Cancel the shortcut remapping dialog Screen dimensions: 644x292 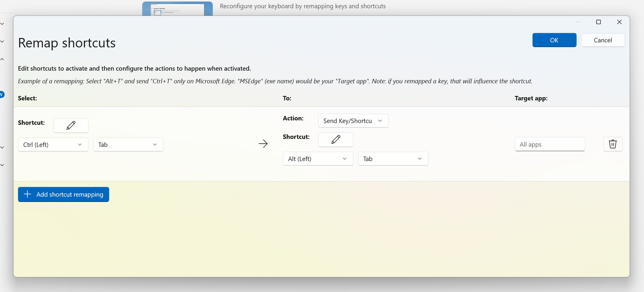pyautogui.click(x=602, y=40)
